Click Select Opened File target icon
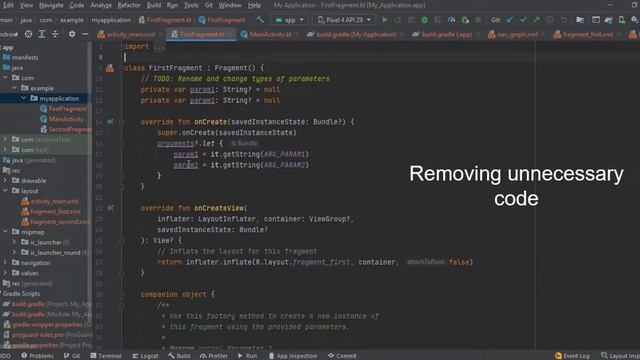Screen dimensions: 640x360 [28, 34]
